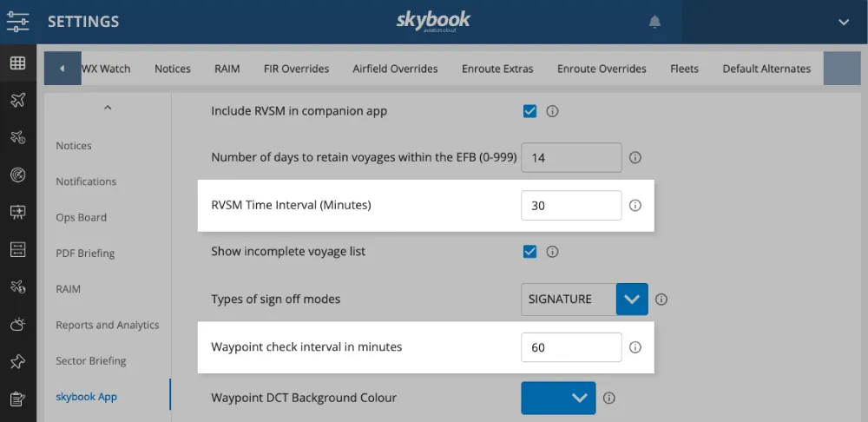Open the clipboard edit icon in sidebar
Screen dimensions: 868x422
17,399
